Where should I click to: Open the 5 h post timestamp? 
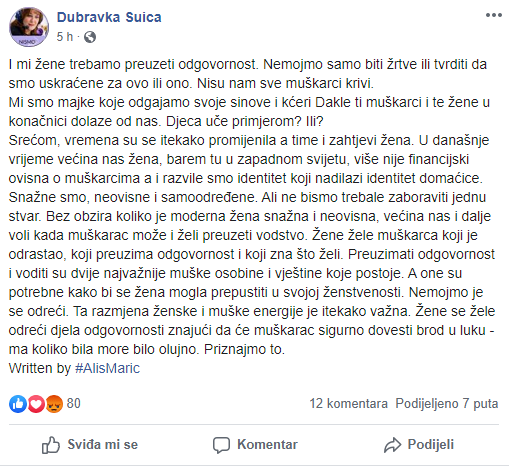(65, 37)
